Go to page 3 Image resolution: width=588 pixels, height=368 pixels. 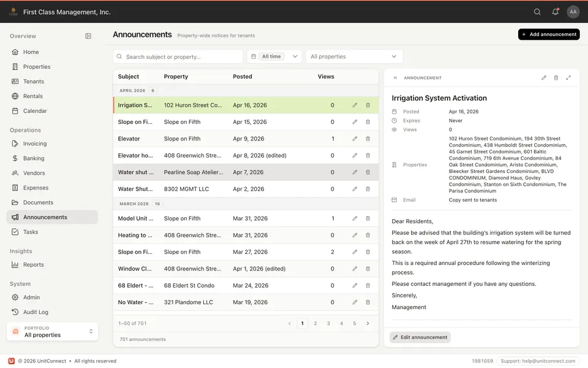(328, 323)
